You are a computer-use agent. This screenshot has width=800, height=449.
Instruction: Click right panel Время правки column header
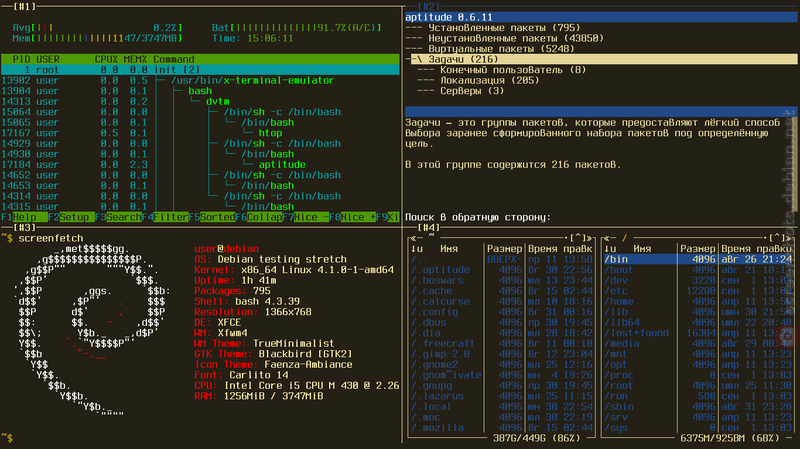coord(757,249)
